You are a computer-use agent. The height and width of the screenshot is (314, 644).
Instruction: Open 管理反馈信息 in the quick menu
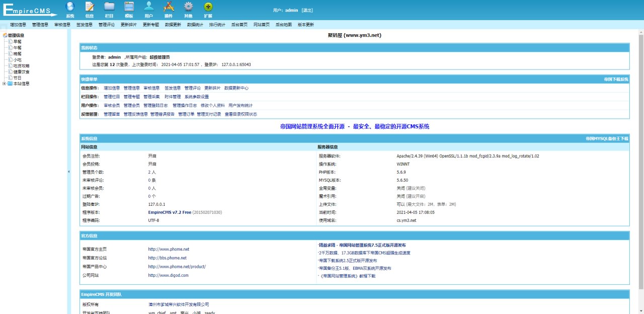click(136, 114)
